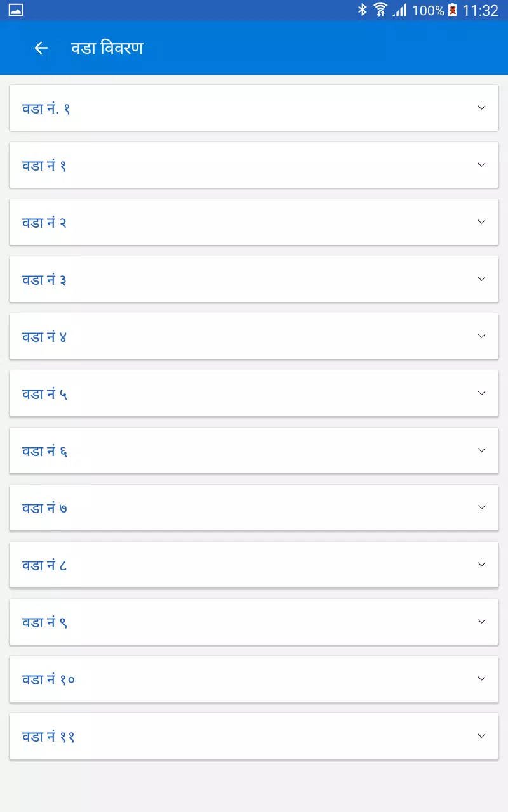
Task: Expand chevron on वडा नं ३ row
Action: pyautogui.click(x=482, y=279)
